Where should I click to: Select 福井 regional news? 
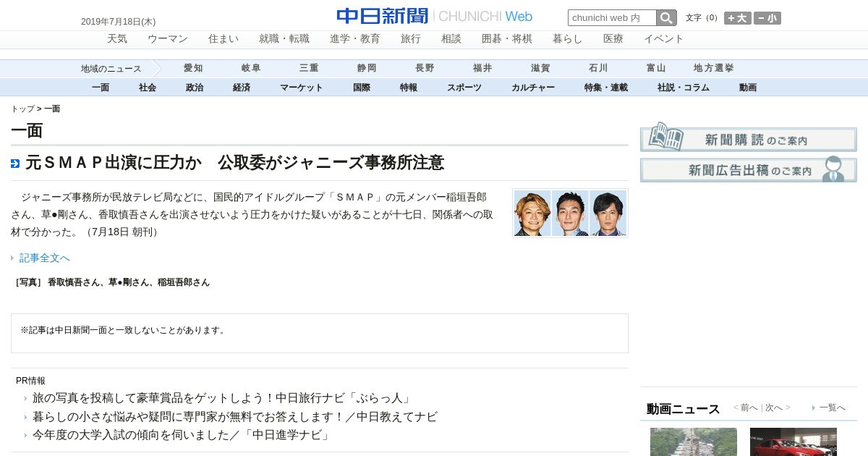tap(482, 68)
